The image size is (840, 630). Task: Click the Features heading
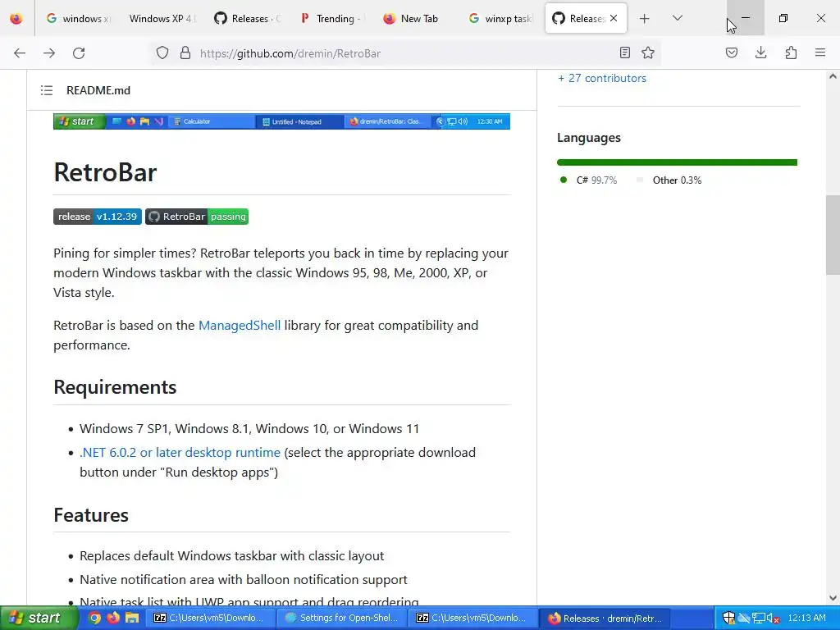91,515
